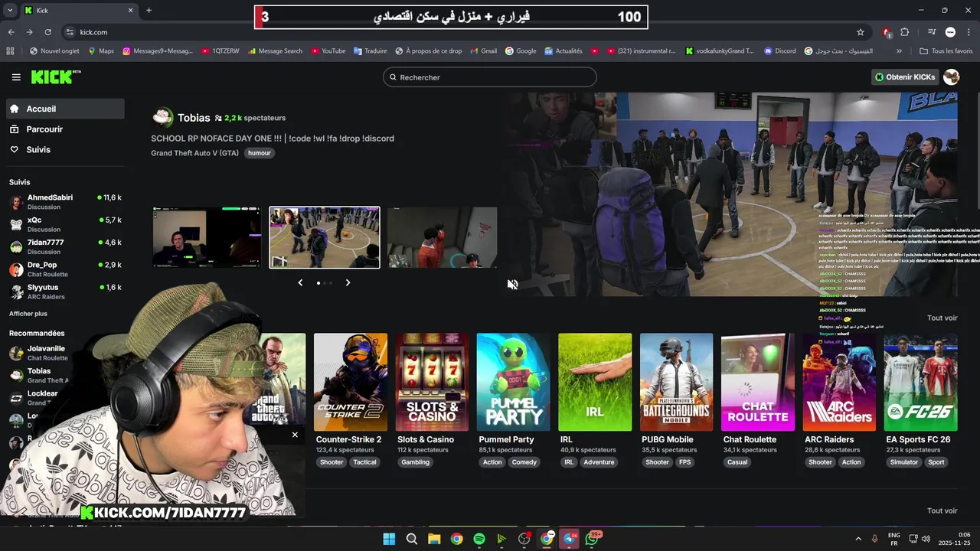This screenshot has height=551, width=980.
Task: Expand the system tray hidden icons
Action: (858, 539)
